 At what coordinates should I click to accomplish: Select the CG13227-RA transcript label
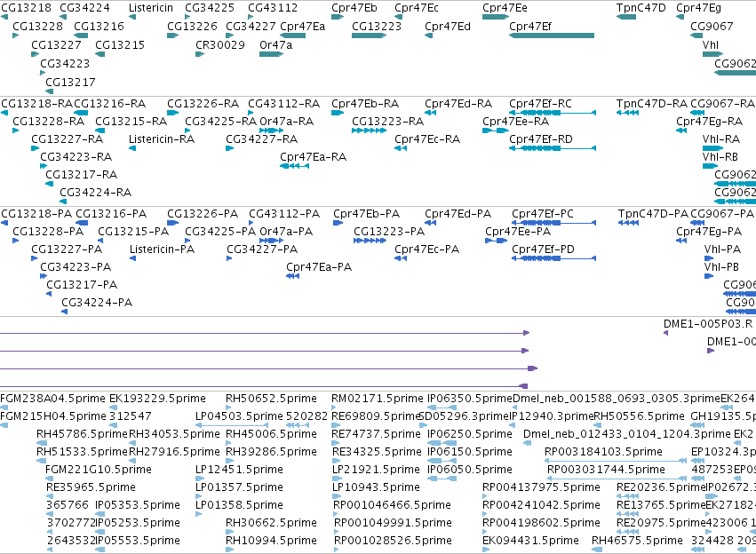tap(67, 139)
